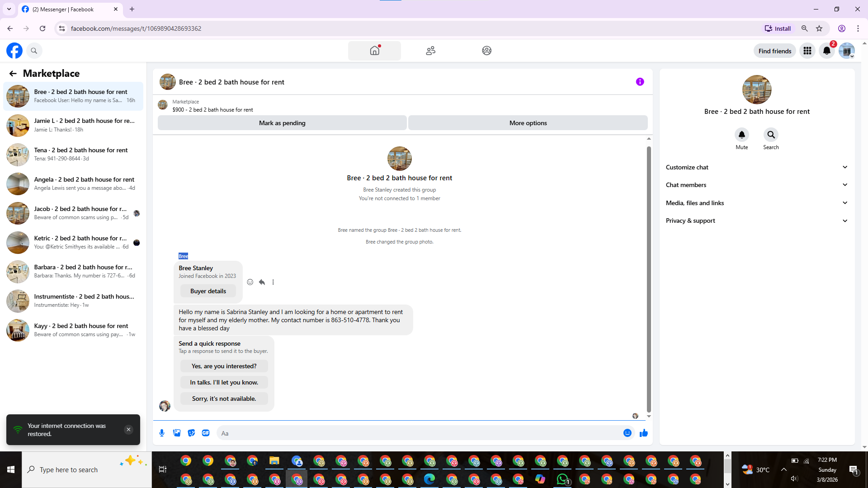The height and width of the screenshot is (488, 868).
Task: Open the Friends tab in top navigation
Action: point(430,51)
